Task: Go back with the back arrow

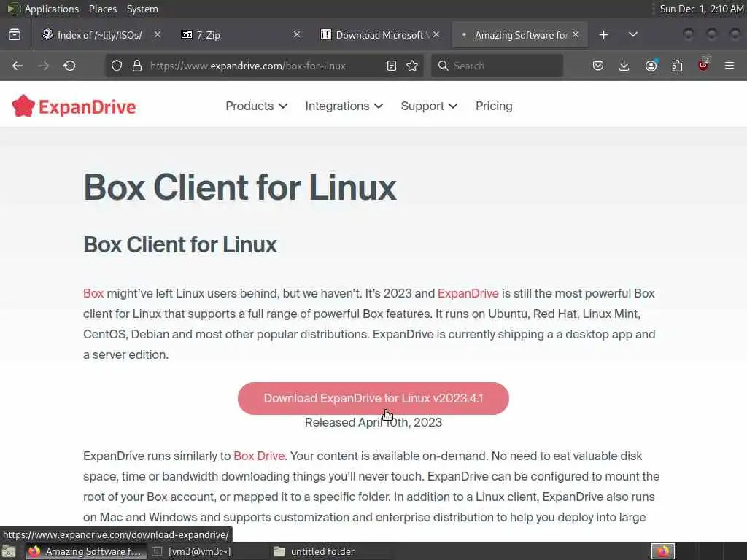Action: click(18, 66)
